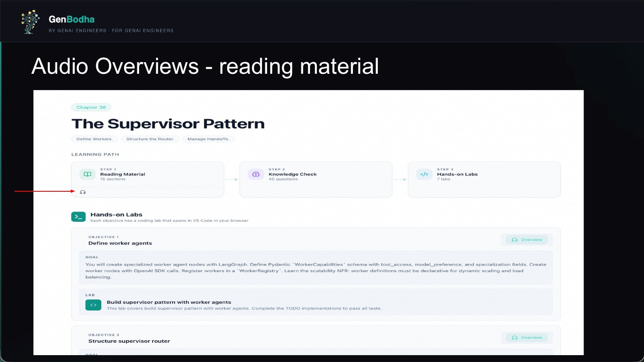The height and width of the screenshot is (362, 644).
Task: Click the GenBodha brand name text
Action: coord(72,19)
